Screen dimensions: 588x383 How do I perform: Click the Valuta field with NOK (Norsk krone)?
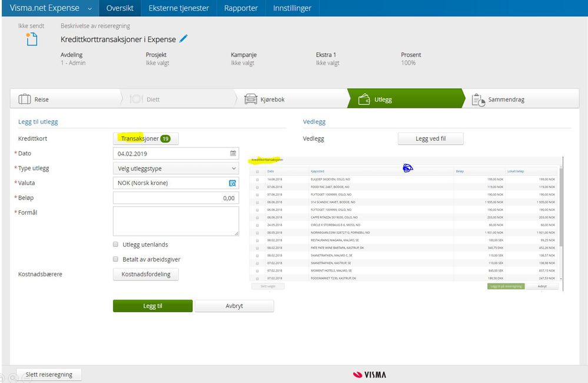tap(176, 183)
